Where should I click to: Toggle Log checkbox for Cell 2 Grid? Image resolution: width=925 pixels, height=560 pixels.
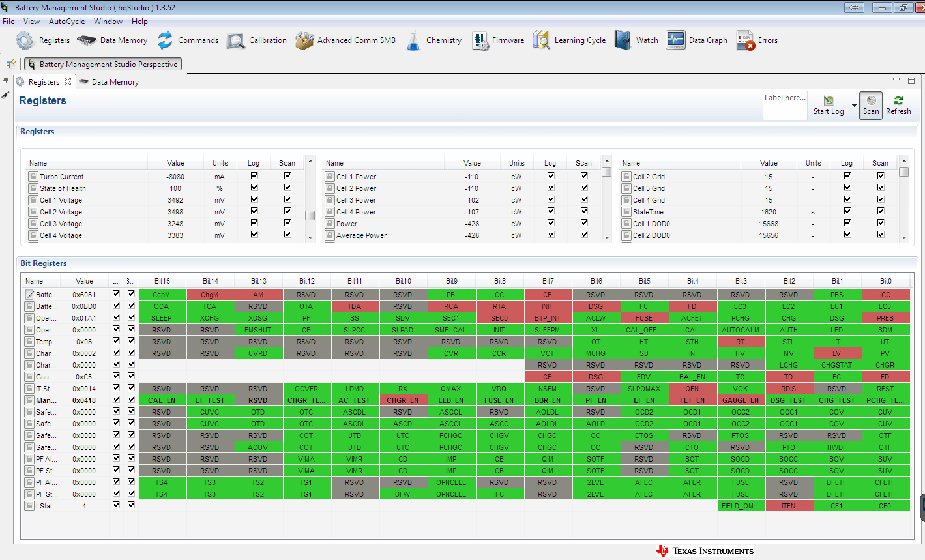pos(847,175)
